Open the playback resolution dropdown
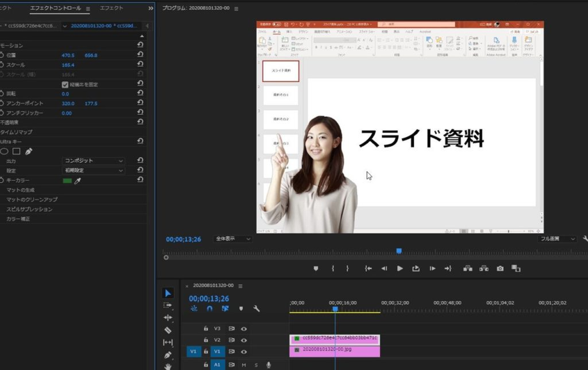The height and width of the screenshot is (370, 588). (557, 239)
